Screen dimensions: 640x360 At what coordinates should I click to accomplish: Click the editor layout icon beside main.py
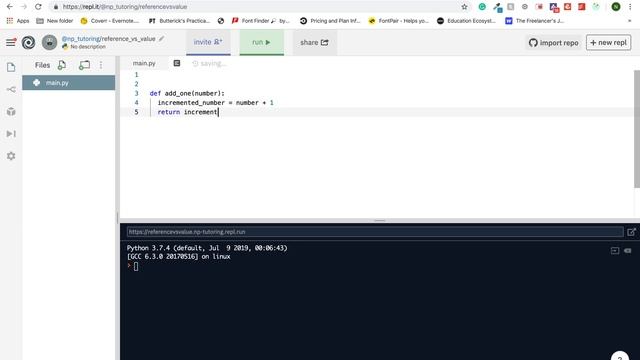(177, 63)
